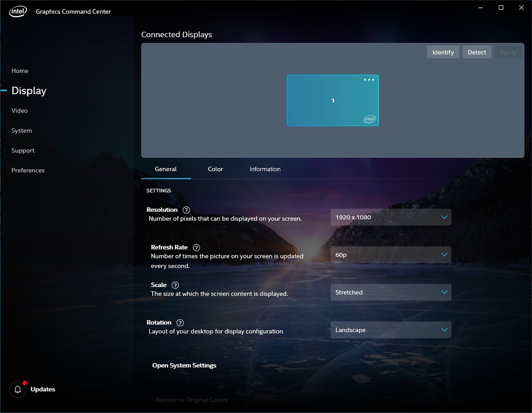Image resolution: width=532 pixels, height=413 pixels.
Task: Click Scale help question mark icon
Action: 175,285
